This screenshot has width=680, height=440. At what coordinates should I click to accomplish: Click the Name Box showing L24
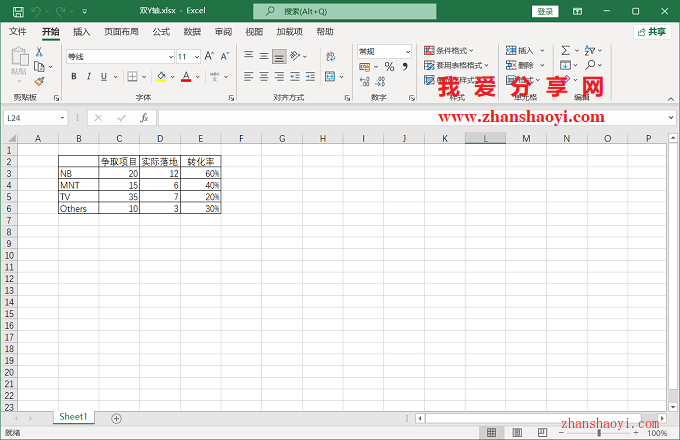pyautogui.click(x=36, y=118)
